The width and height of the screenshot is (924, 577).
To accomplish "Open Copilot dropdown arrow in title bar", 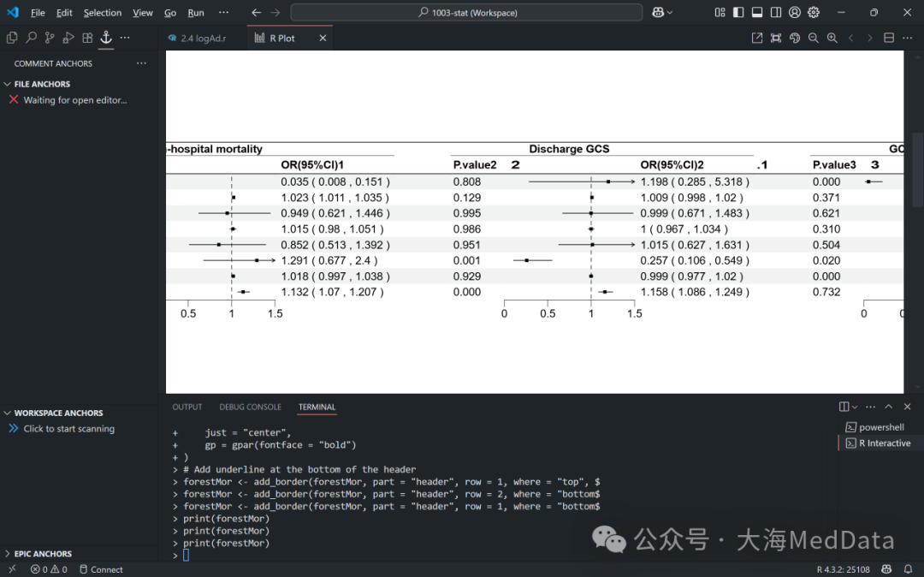I will point(670,12).
